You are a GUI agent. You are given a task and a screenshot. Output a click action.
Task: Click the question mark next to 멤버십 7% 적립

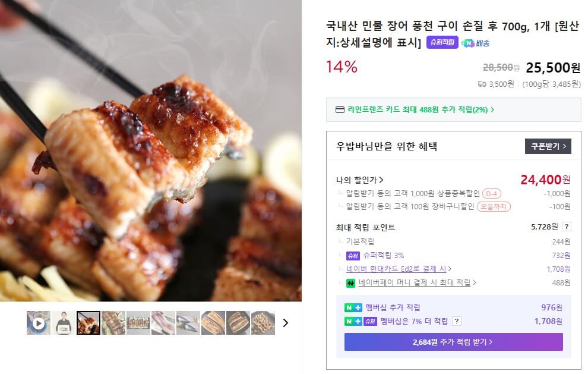point(457,322)
